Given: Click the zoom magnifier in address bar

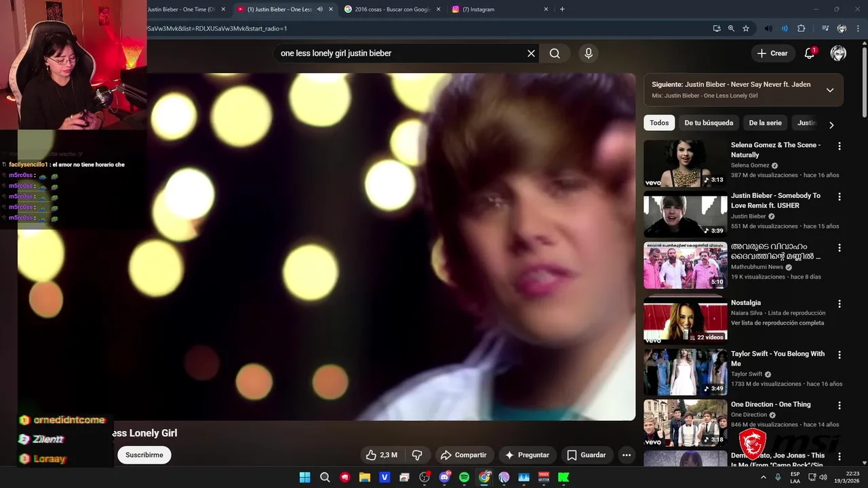Looking at the screenshot, I should tap(731, 28).
